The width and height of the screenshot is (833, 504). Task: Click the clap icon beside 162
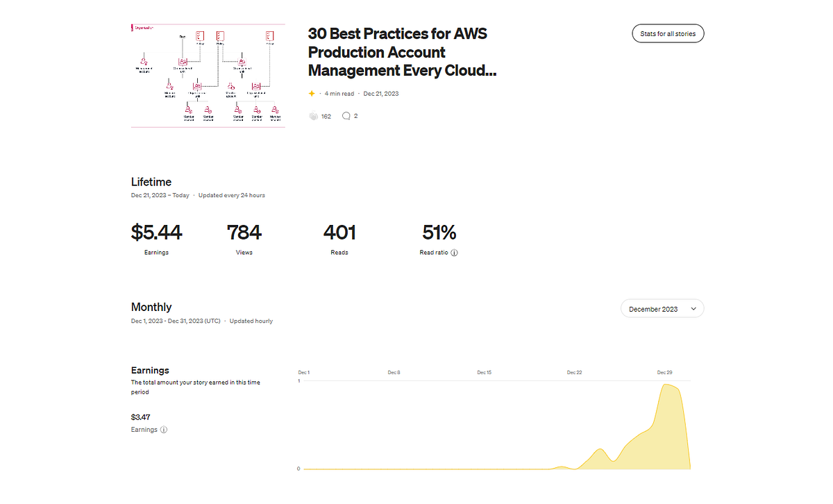[313, 116]
